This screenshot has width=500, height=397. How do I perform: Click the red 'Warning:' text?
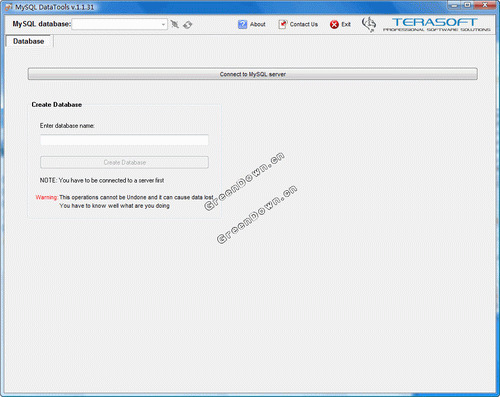(x=47, y=197)
